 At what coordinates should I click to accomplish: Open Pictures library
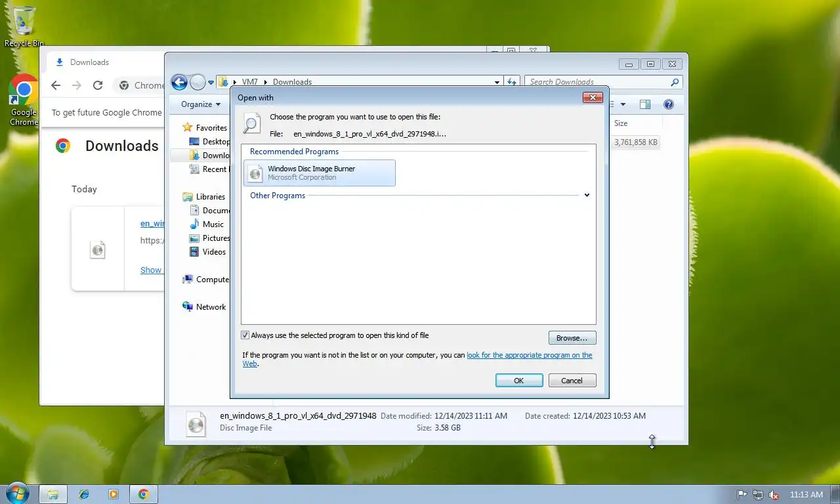click(x=209, y=238)
